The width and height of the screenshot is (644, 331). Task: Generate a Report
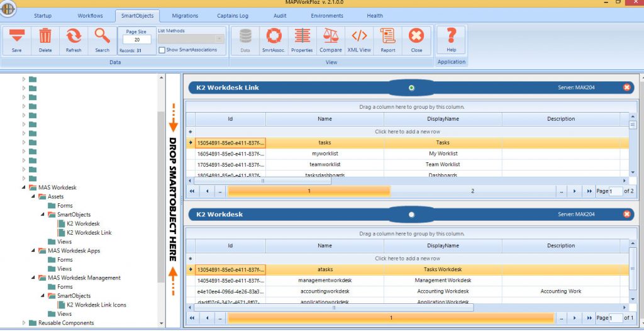click(388, 40)
